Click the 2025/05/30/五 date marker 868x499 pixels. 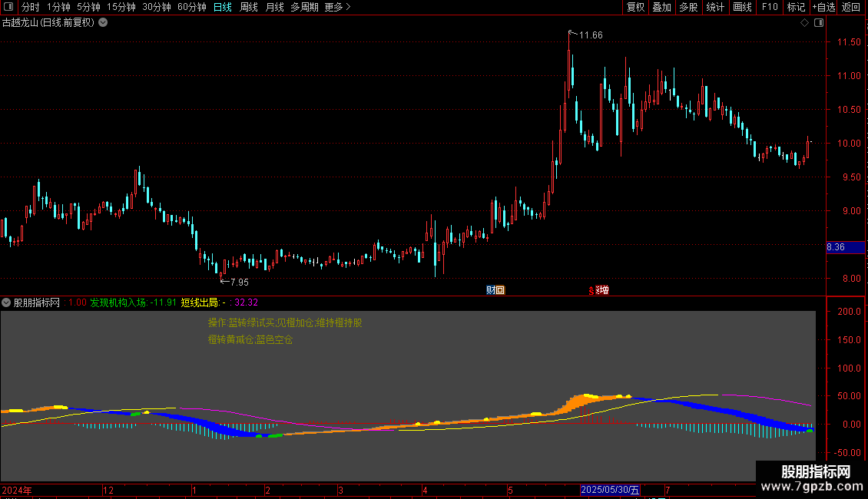pos(610,490)
